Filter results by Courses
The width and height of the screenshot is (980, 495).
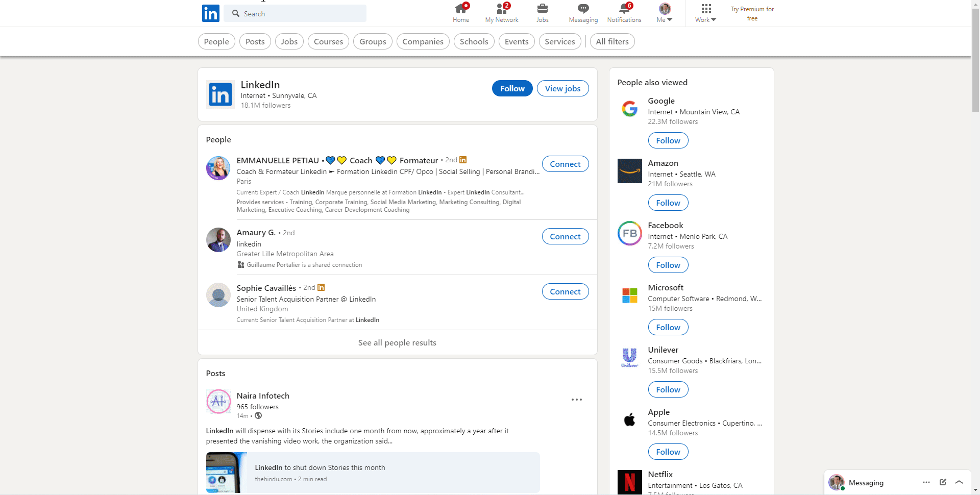coord(329,41)
